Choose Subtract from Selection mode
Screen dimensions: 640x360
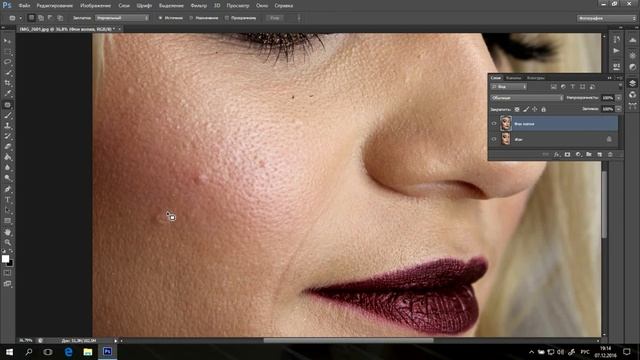click(x=50, y=18)
